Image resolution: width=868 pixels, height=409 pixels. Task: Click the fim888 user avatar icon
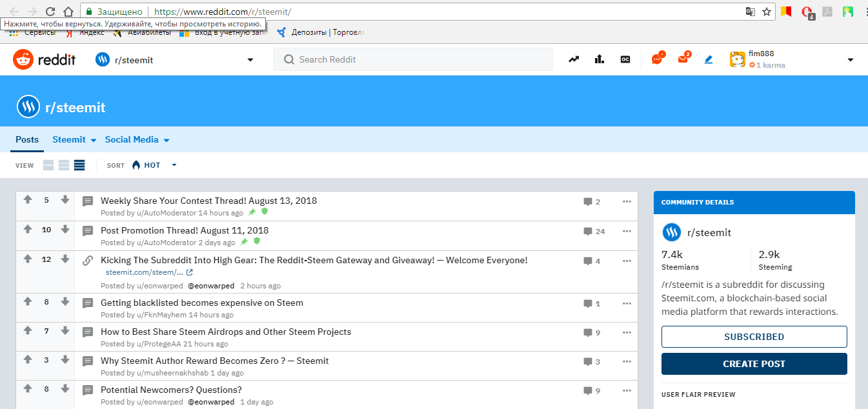pos(738,59)
